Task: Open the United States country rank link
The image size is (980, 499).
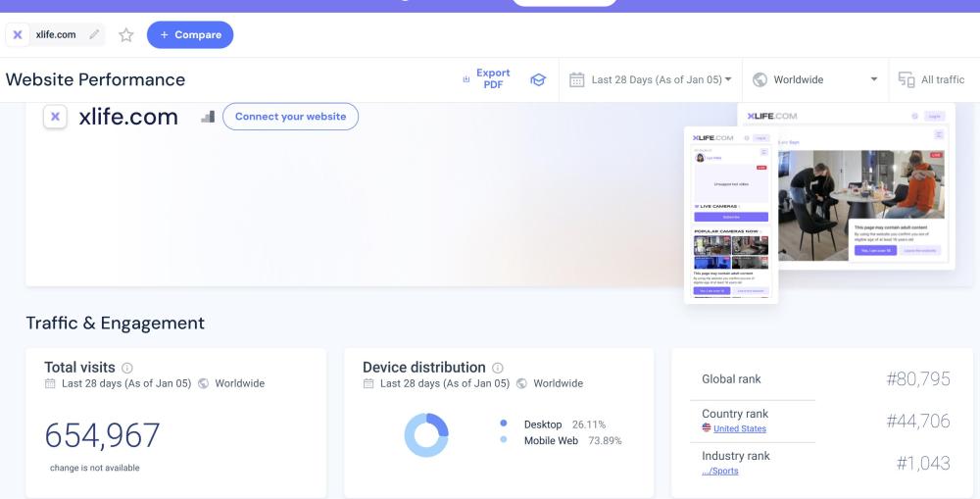Action: coord(739,429)
